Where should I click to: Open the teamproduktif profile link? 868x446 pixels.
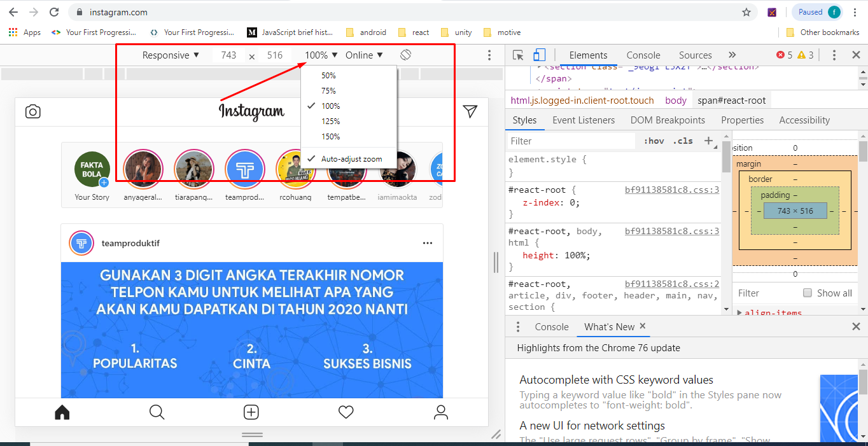[130, 243]
